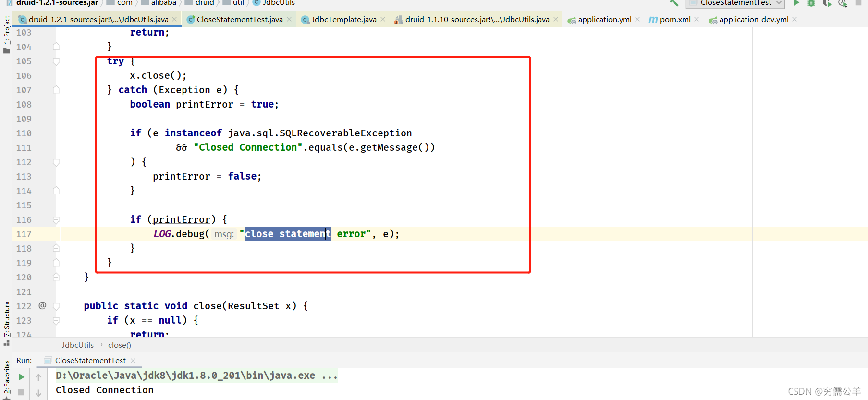Click the close() breadcrumb at editor bottom
Image resolution: width=868 pixels, height=400 pixels.
pyautogui.click(x=119, y=345)
